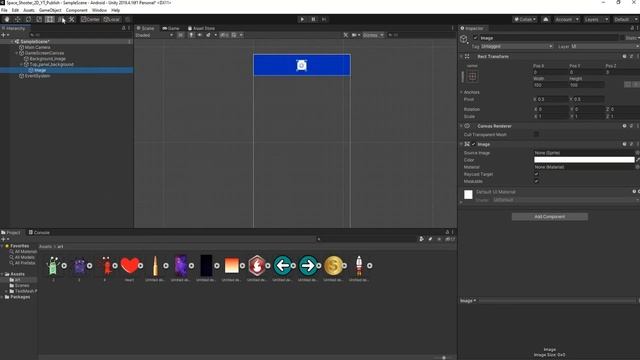
Task: Toggle Raycast Target checkbox
Action: click(536, 174)
